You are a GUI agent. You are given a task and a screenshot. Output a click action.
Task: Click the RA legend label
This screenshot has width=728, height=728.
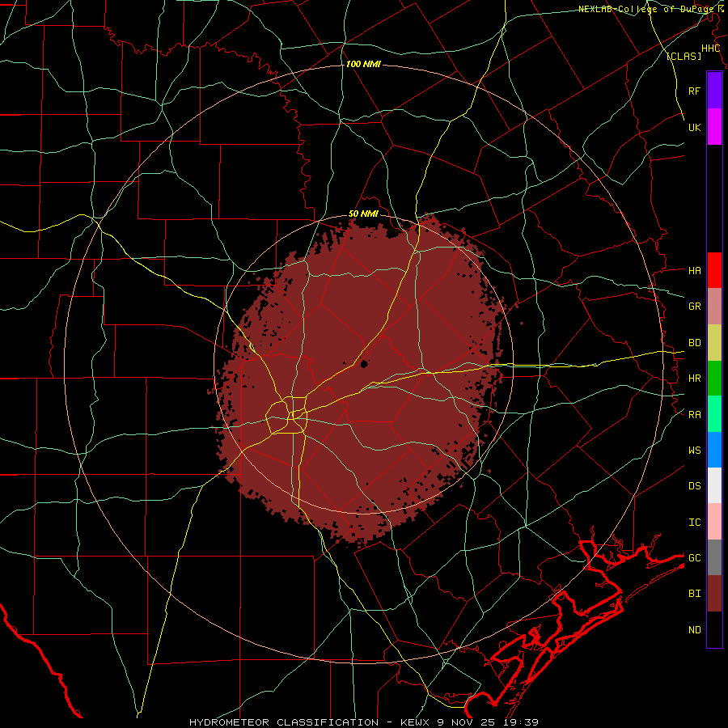(x=694, y=415)
